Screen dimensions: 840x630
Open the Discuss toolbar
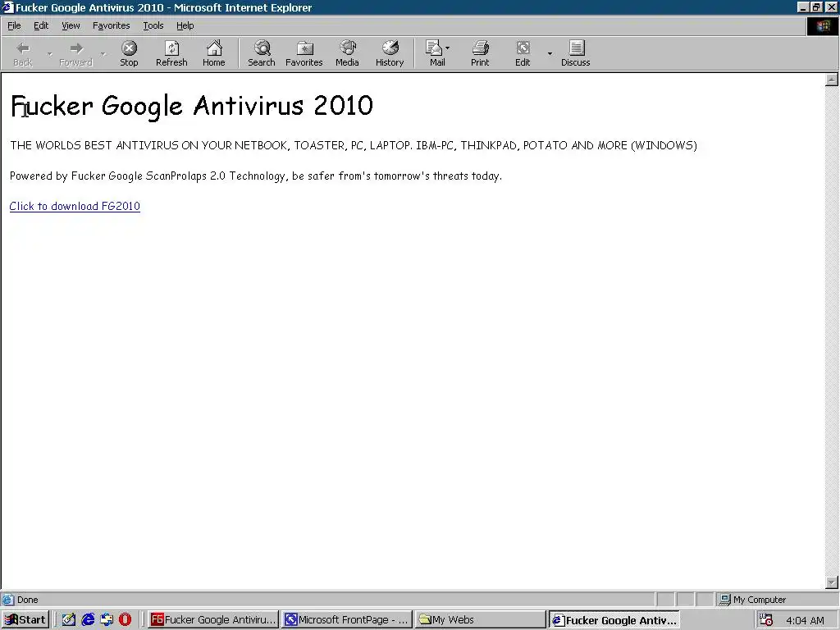(575, 53)
